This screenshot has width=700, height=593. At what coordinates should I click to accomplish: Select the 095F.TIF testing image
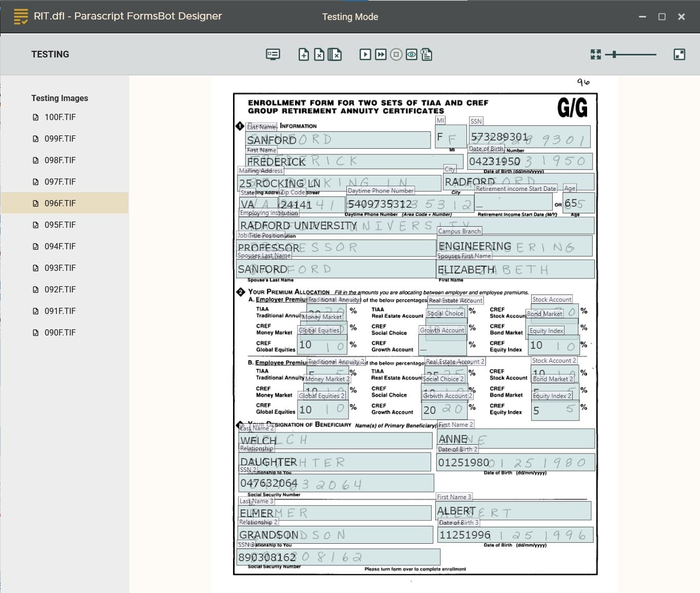[x=65, y=225]
